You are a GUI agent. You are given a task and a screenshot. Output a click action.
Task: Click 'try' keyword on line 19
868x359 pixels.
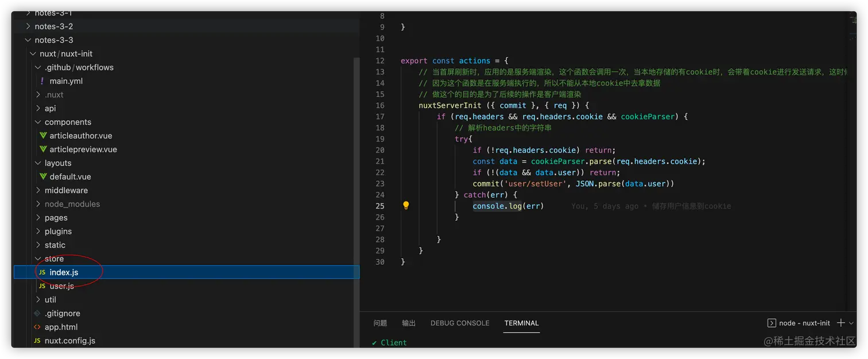462,139
